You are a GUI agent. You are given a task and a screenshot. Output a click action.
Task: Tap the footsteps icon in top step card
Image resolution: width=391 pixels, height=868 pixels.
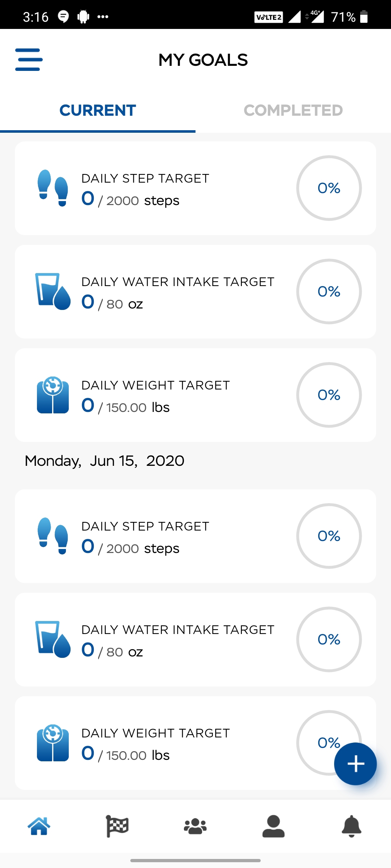(53, 188)
